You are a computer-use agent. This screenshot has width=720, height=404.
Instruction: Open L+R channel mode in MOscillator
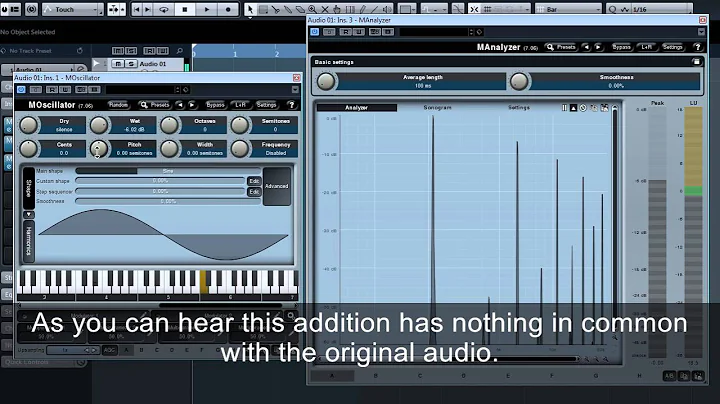point(240,105)
